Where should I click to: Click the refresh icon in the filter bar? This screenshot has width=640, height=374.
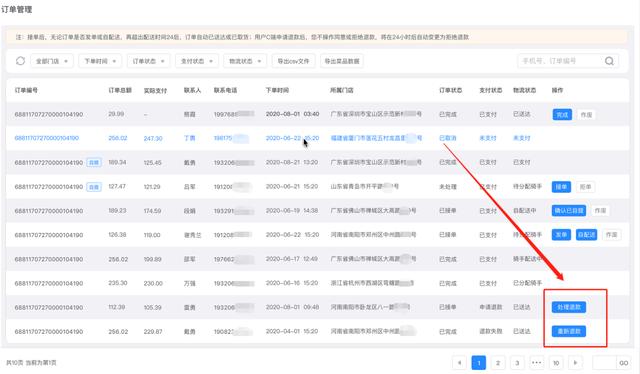tap(20, 61)
